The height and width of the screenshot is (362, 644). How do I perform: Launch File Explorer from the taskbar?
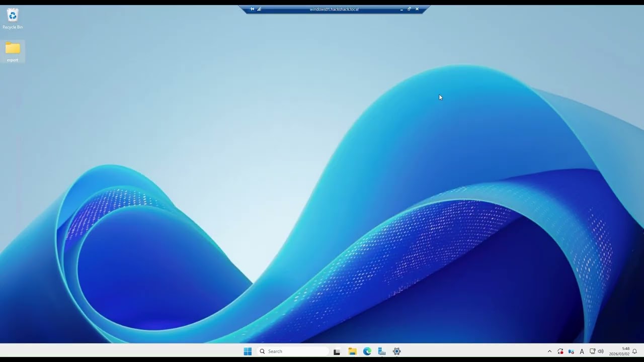352,351
